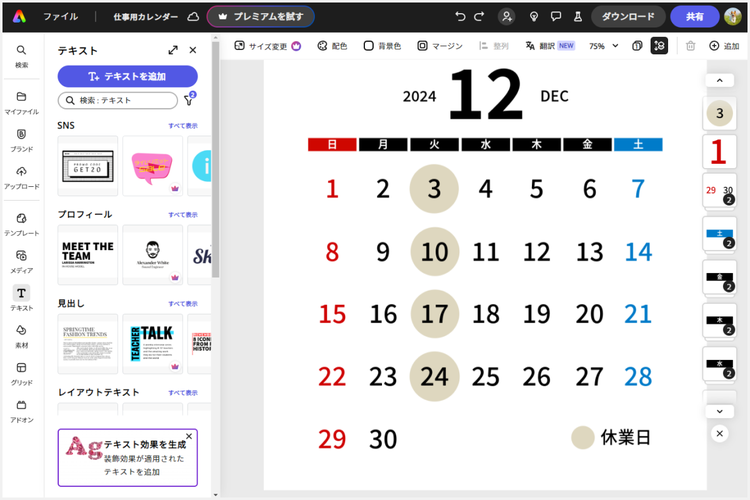Open 背景色 background color option

pyautogui.click(x=382, y=46)
